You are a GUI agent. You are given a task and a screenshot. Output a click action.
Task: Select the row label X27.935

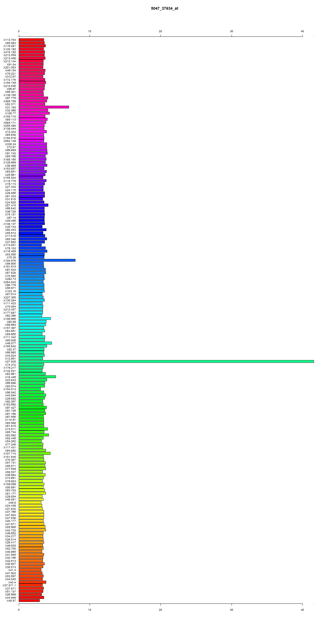[x=10, y=362]
